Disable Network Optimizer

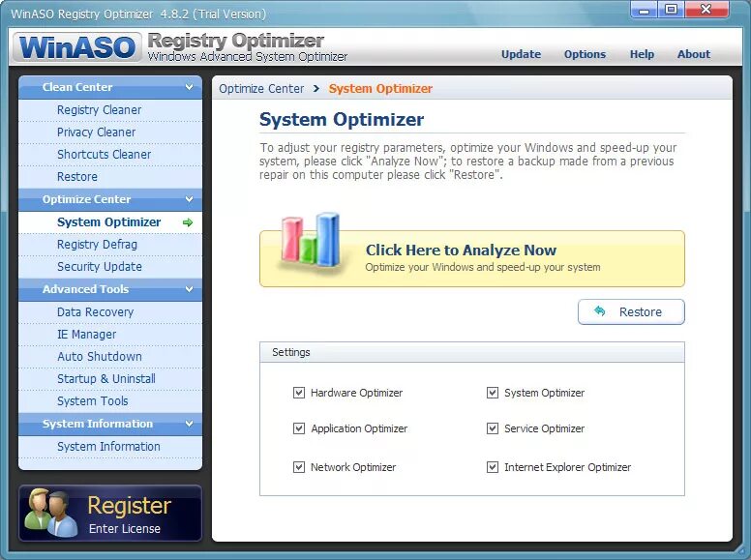tap(299, 467)
